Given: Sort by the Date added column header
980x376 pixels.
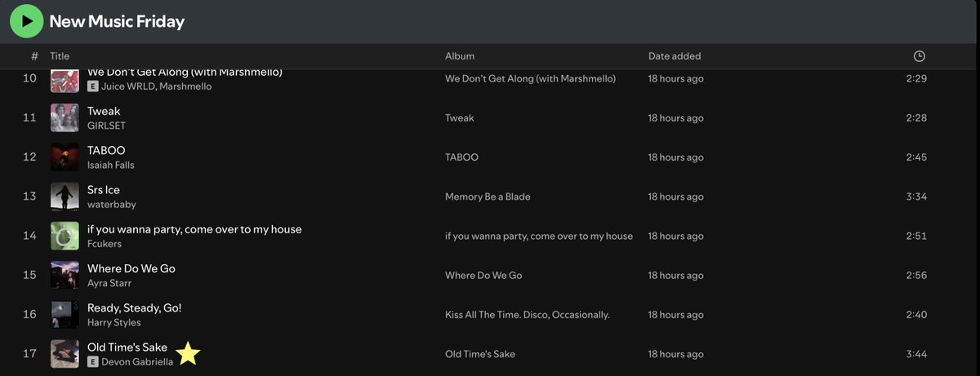Looking at the screenshot, I should tap(675, 56).
